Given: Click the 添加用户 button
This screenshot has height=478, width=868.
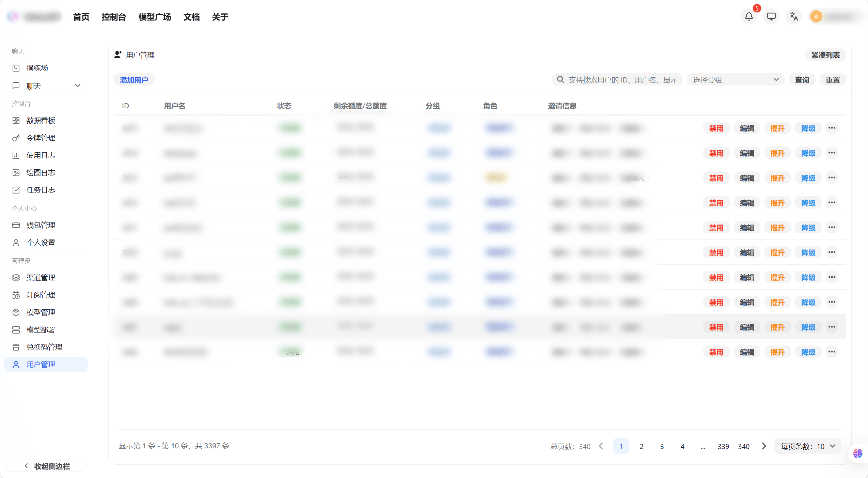Looking at the screenshot, I should [x=134, y=79].
